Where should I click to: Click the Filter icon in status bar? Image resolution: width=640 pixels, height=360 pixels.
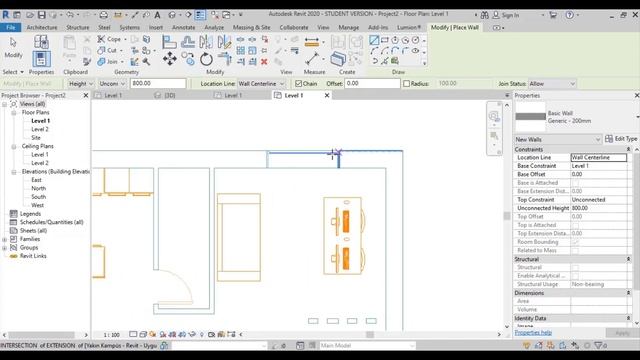click(x=598, y=345)
